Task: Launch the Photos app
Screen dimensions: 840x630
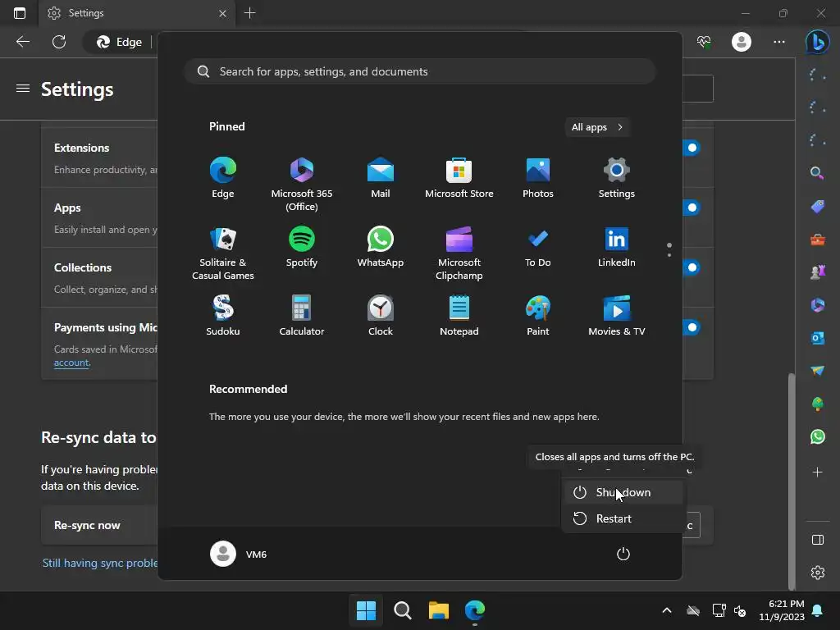Action: tap(538, 178)
